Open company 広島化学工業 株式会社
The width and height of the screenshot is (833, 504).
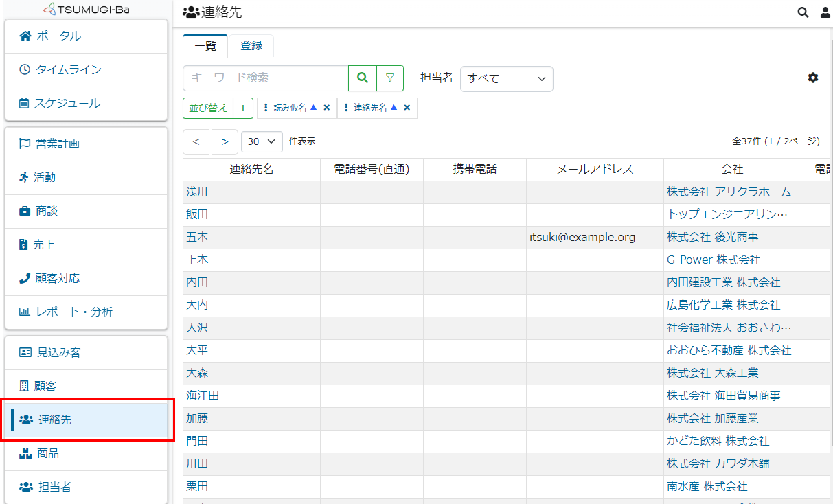point(723,306)
